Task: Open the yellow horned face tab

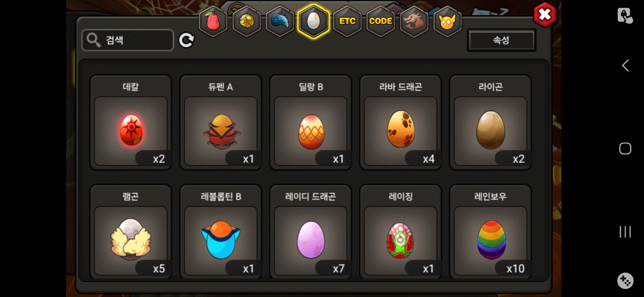Action: (447, 21)
